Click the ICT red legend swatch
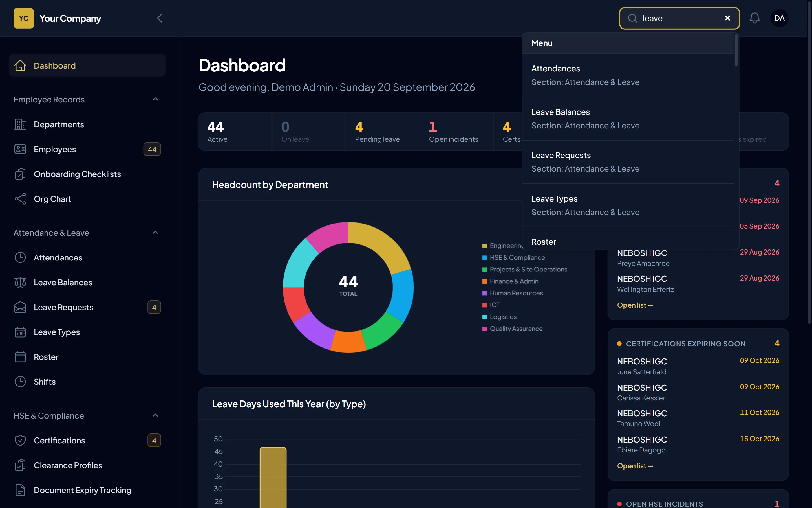 pyautogui.click(x=484, y=305)
